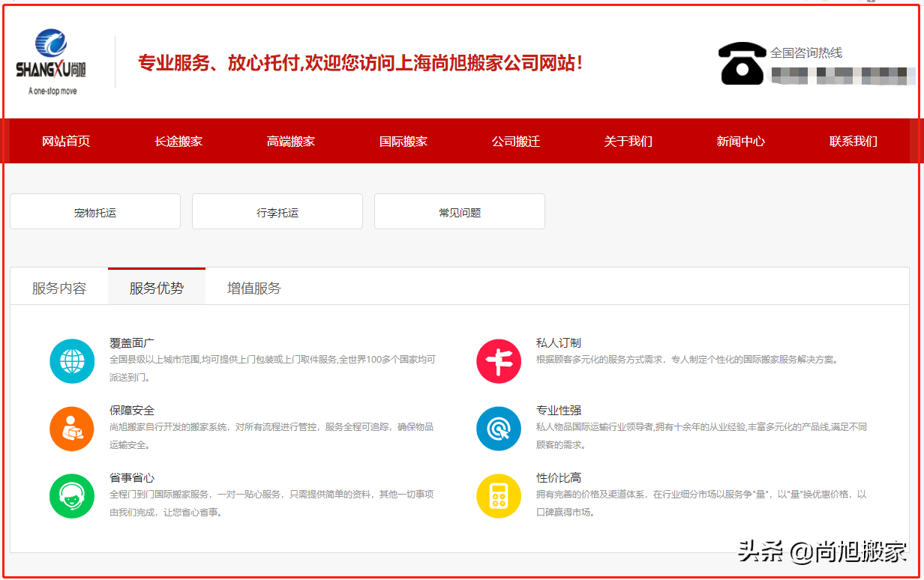The width and height of the screenshot is (924, 580).
Task: Click the 全国咨询热线 label
Action: [806, 52]
